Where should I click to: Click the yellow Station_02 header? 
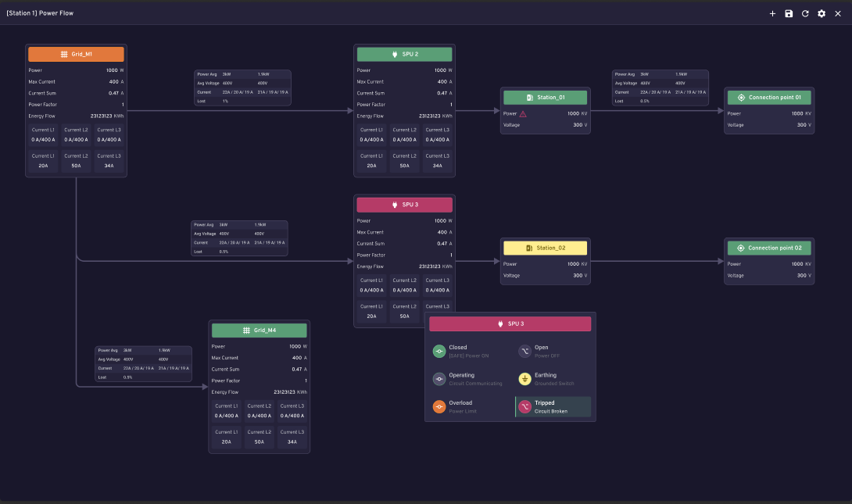tap(545, 248)
